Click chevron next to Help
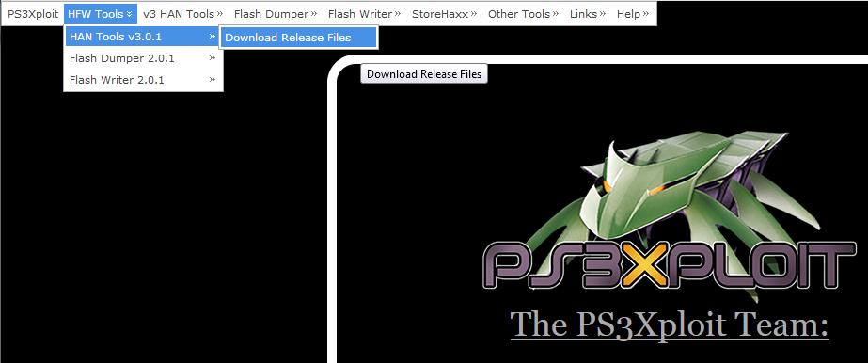This screenshot has height=363, width=868. pos(645,13)
